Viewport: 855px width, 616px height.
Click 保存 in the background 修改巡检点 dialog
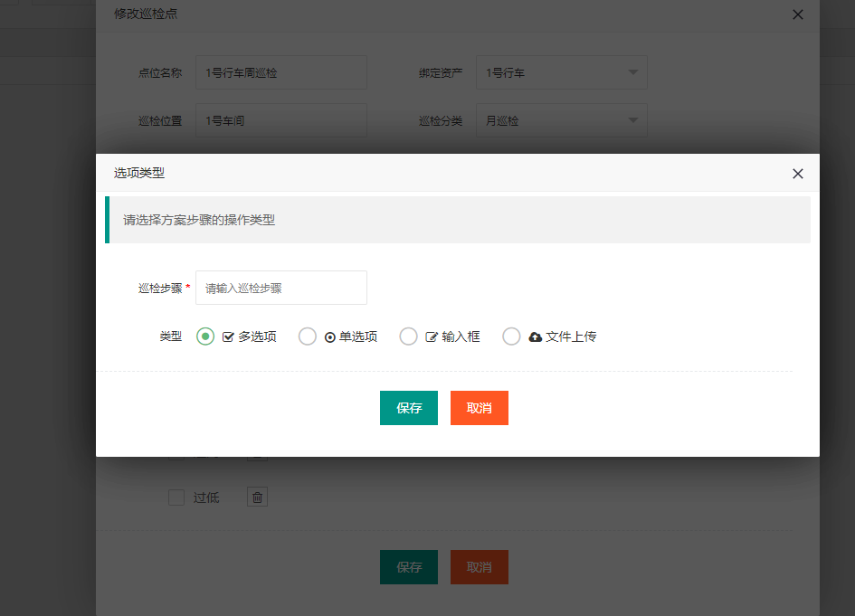[409, 567]
